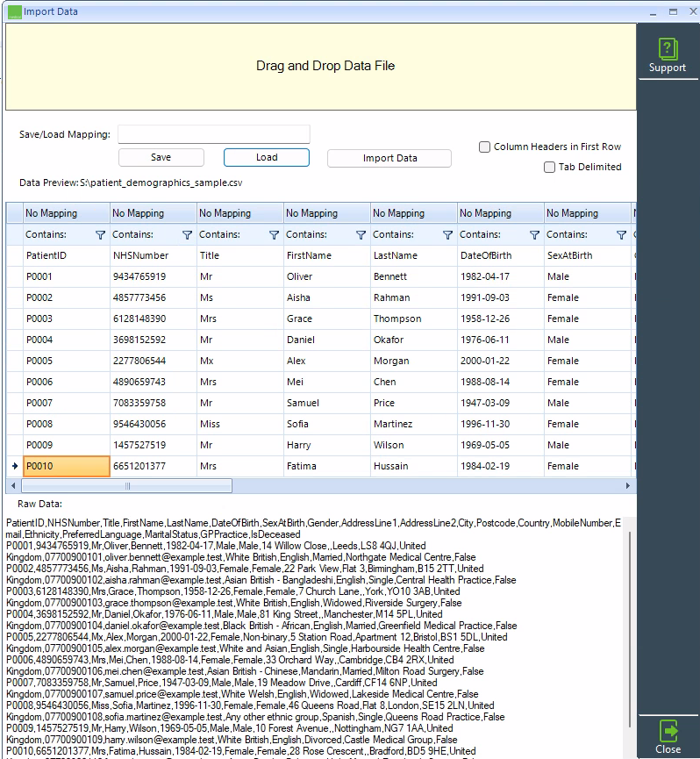
Task: Select the cell Chen
Action: pos(414,382)
